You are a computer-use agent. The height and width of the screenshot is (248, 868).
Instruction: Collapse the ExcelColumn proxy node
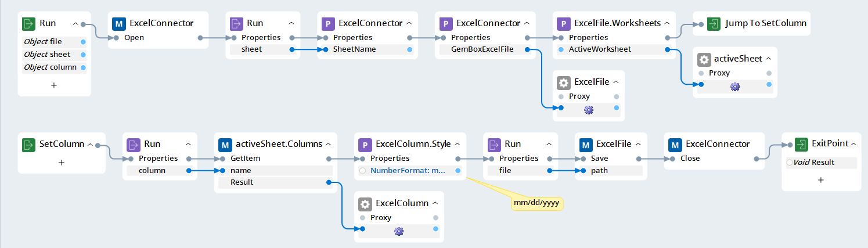[435, 204]
